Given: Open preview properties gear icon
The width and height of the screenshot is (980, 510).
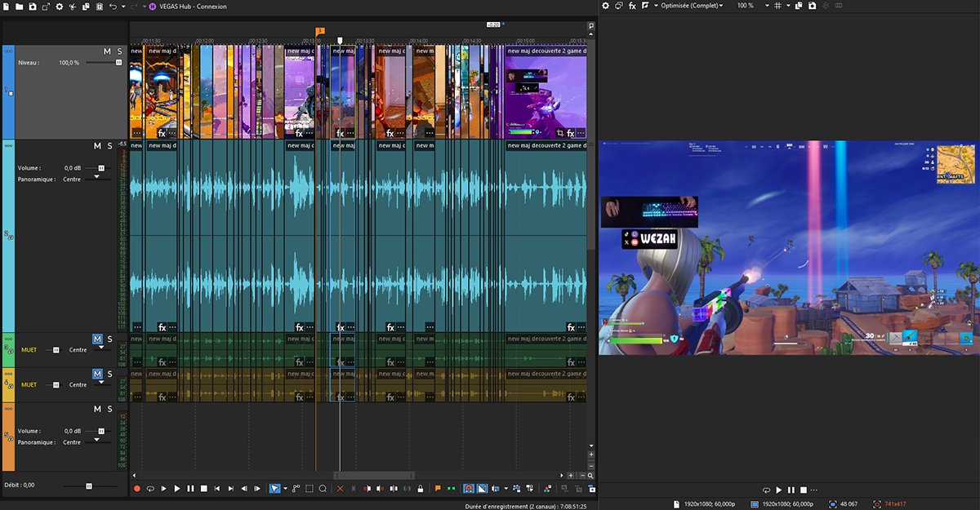Looking at the screenshot, I should coord(605,6).
